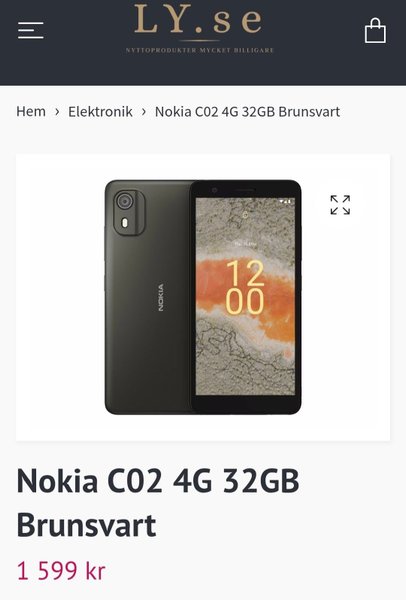Click the camera lens in product photo
The image size is (406, 600).
pyautogui.click(x=124, y=201)
